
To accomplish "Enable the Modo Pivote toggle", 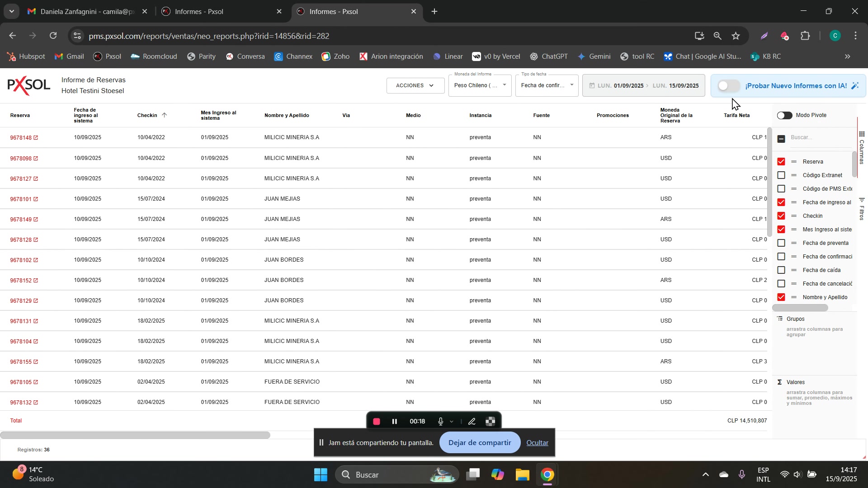I will pyautogui.click(x=784, y=115).
